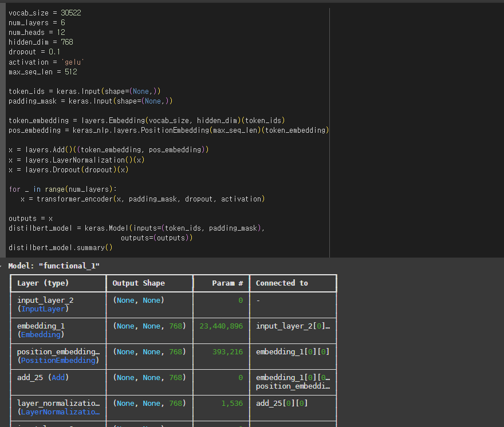
Task: Click the 'input_layer_2[0]…' connection cell
Action: click(x=293, y=326)
